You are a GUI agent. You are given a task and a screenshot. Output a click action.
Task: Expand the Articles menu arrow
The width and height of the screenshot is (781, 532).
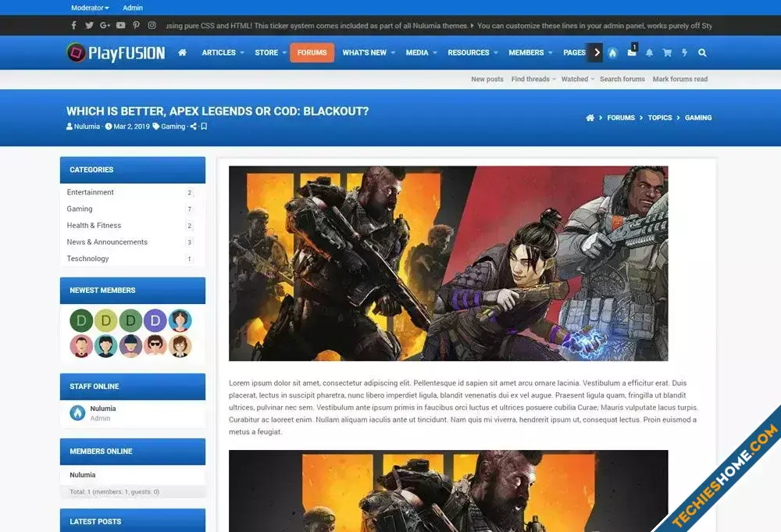coord(242,52)
